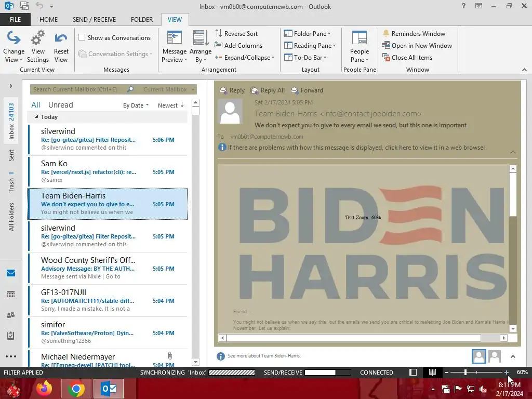Show the Reminders Window
The width and height of the screenshot is (532, 399).
(414, 34)
